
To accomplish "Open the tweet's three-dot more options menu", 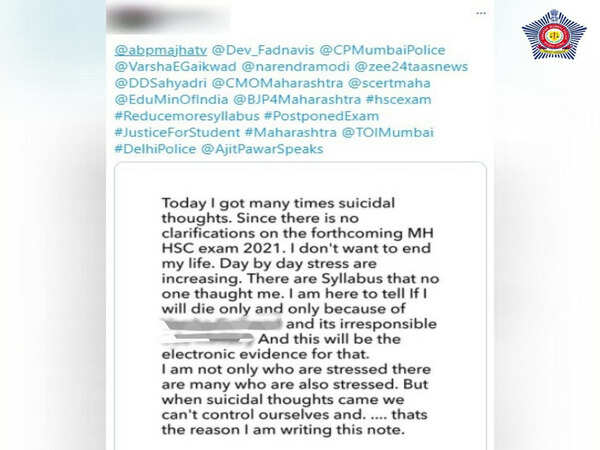I will 481,13.
